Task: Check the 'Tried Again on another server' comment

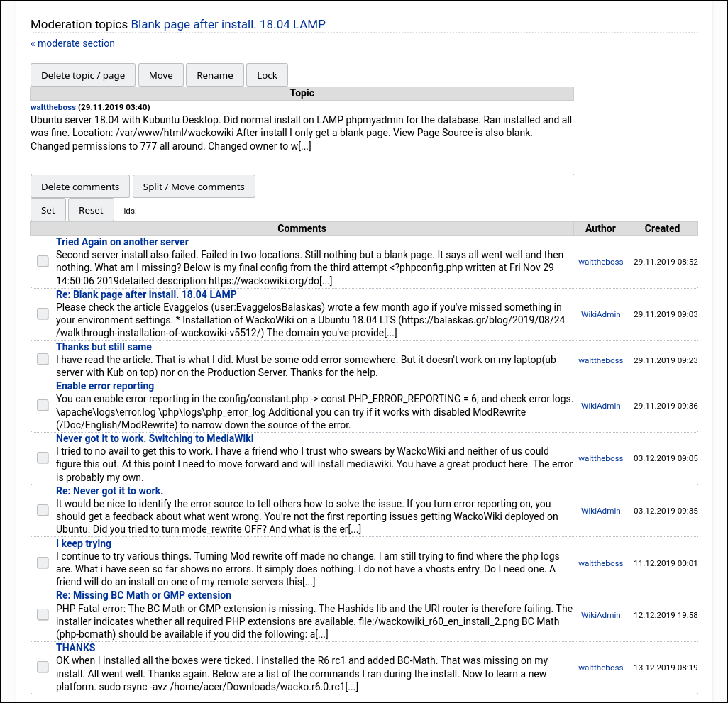Action: coord(43,261)
